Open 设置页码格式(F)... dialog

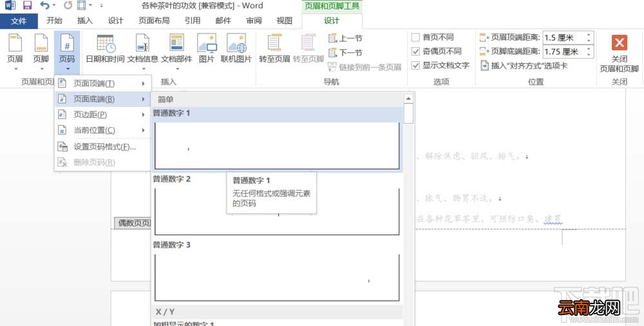[102, 147]
